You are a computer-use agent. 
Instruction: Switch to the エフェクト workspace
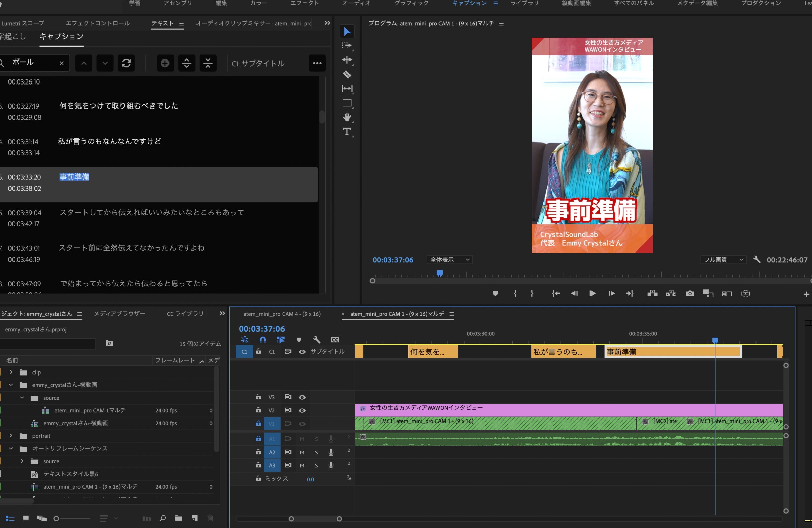(304, 3)
